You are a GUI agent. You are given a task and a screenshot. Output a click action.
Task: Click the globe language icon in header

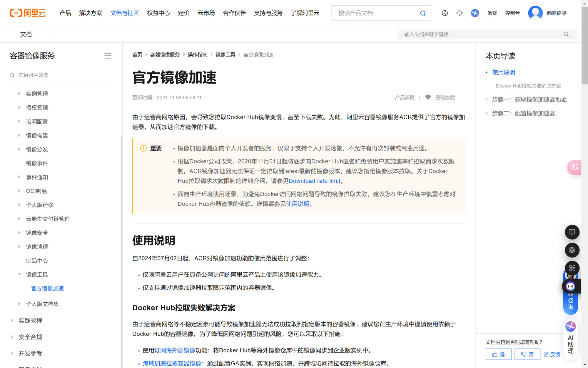point(445,13)
